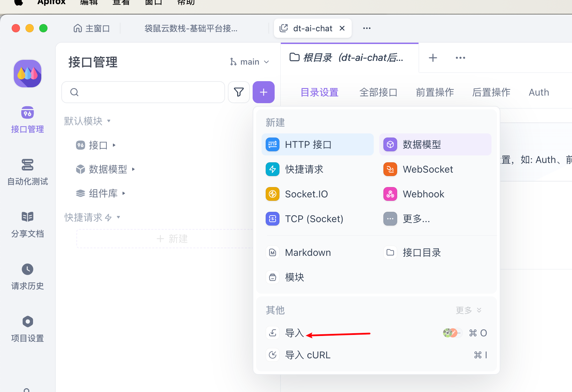
Task: Expand the 默认模块 section
Action: point(87,121)
